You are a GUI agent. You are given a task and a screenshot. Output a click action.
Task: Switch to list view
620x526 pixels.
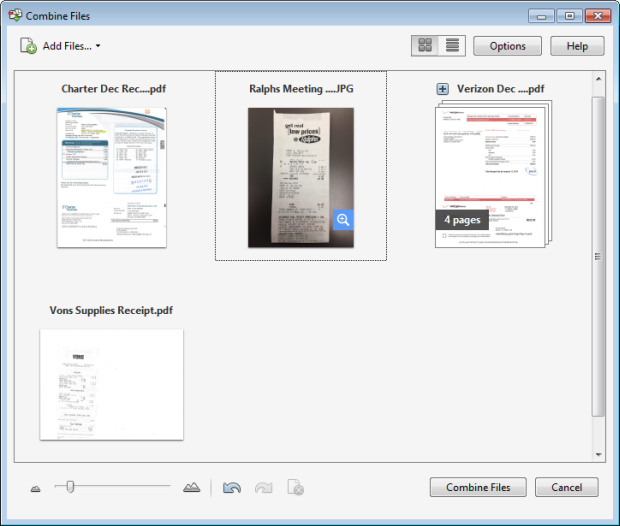click(x=452, y=46)
